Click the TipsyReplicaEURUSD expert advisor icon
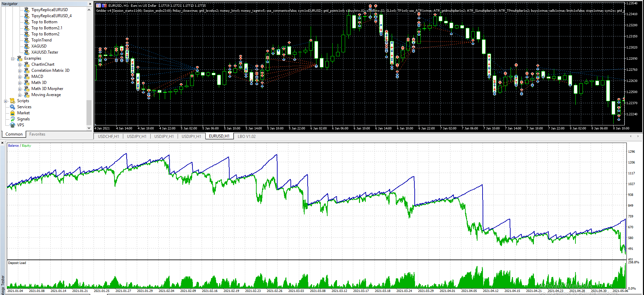644x295 pixels. (x=27, y=10)
